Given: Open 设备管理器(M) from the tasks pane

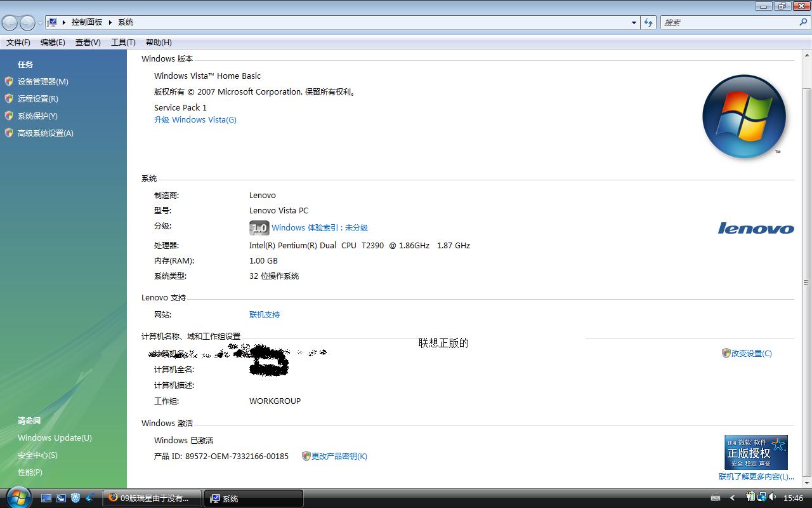Looking at the screenshot, I should click(x=43, y=81).
